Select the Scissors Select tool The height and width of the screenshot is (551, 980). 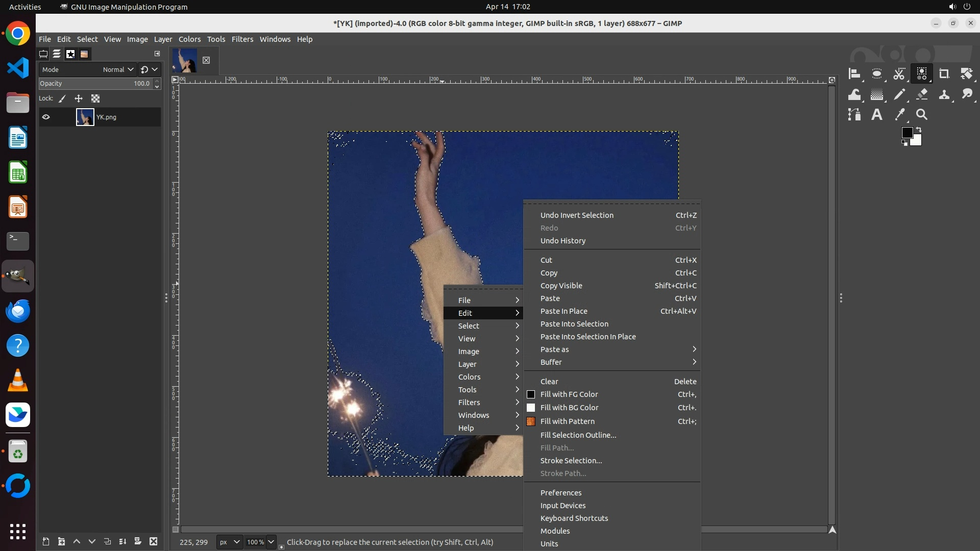899,74
